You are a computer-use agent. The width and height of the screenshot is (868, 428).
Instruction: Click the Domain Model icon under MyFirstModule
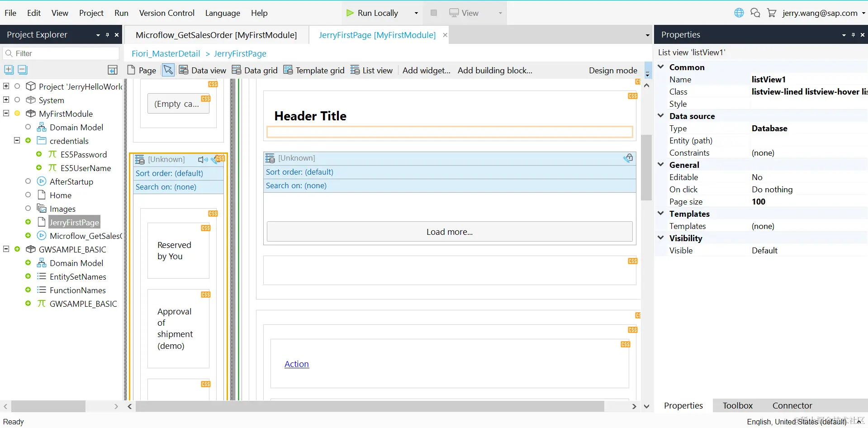(42, 127)
